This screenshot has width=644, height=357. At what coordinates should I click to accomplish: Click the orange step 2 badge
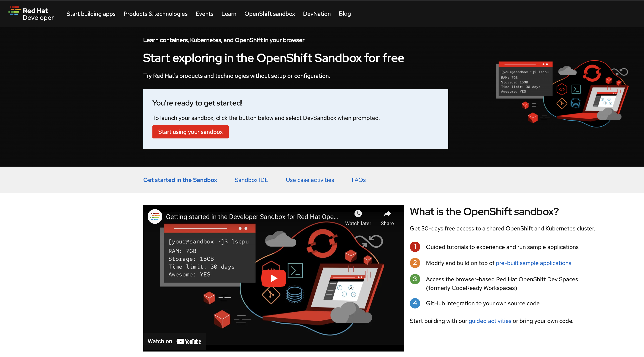415,263
